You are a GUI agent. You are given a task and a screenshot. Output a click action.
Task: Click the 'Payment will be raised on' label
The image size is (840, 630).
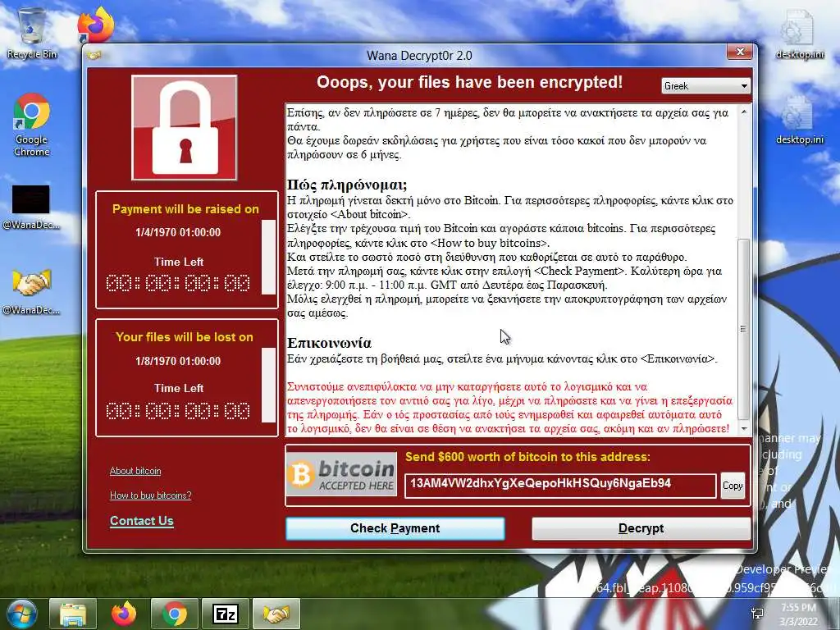tap(185, 209)
